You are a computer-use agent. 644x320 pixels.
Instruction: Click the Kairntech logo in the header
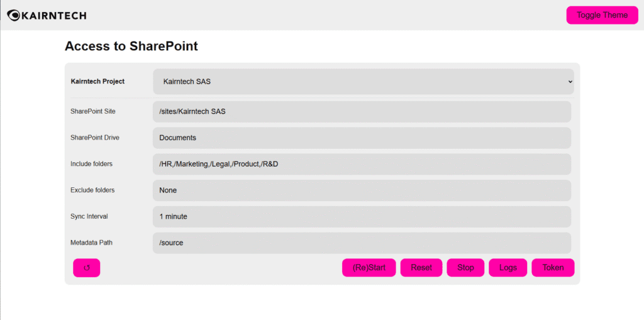coord(47,15)
